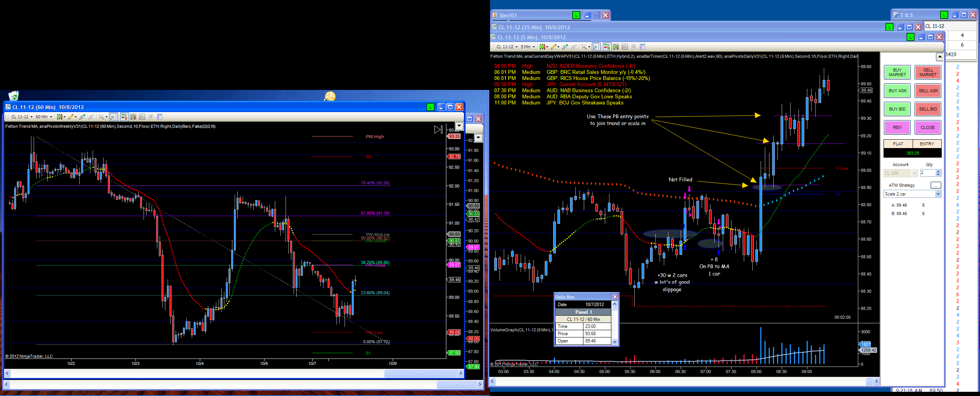Click zoom in magnifier in 5 Min chart toolbar

[x=565, y=47]
